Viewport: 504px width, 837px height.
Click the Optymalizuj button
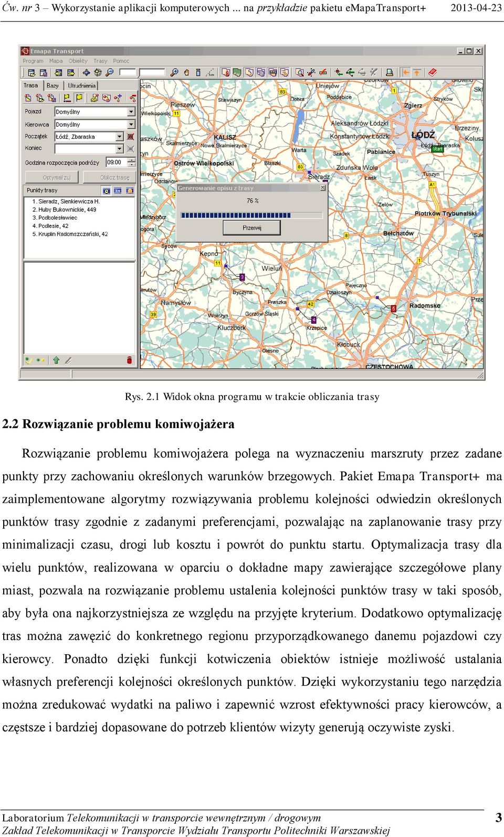[x=51, y=178]
